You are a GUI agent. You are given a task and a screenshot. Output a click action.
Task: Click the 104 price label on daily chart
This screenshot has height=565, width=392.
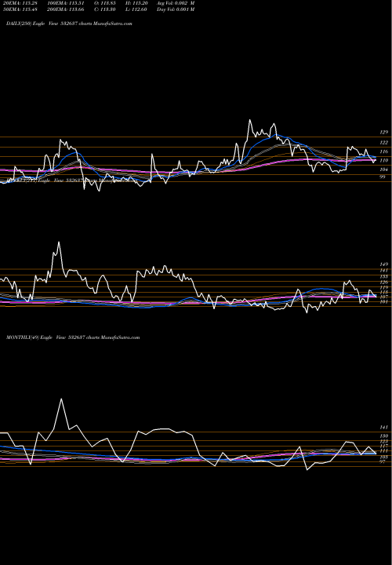[383, 169]
